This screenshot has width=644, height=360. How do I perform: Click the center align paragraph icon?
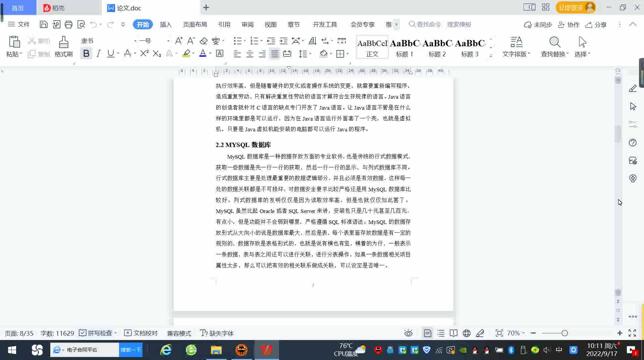coord(250,54)
